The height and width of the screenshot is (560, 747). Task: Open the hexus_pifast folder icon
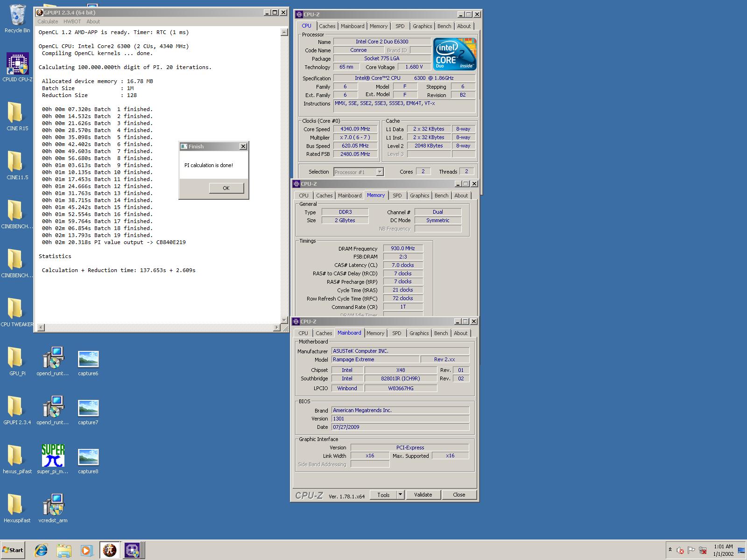coord(17,460)
